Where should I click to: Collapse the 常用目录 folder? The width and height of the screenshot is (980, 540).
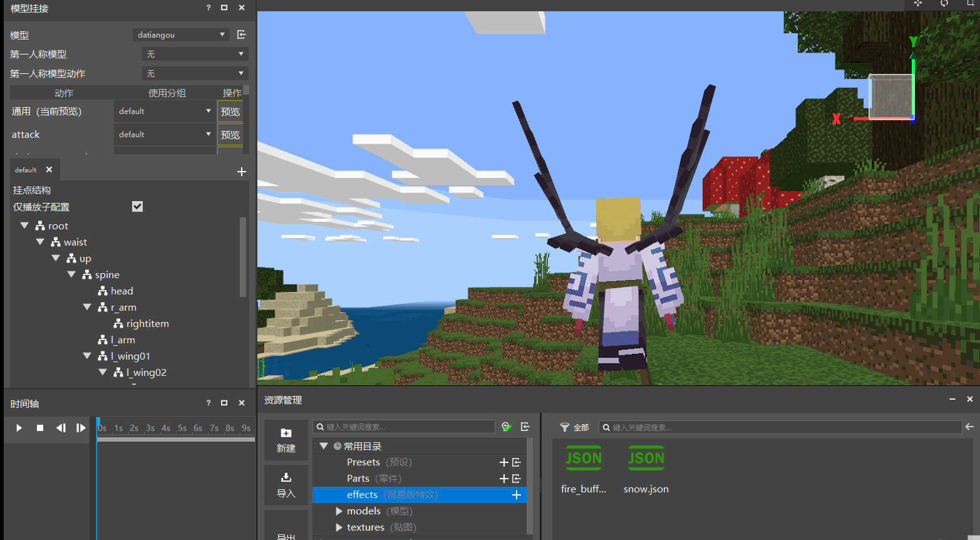click(x=324, y=446)
